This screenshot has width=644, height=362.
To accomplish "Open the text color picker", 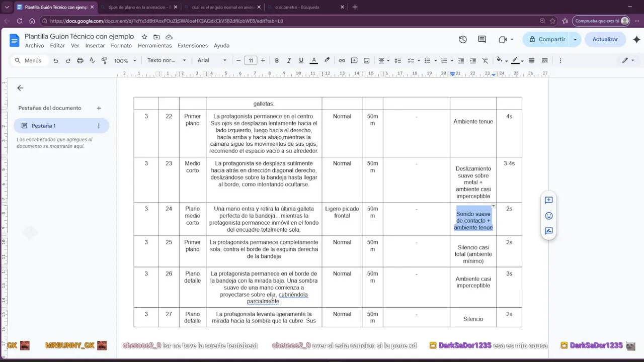I will click(314, 60).
